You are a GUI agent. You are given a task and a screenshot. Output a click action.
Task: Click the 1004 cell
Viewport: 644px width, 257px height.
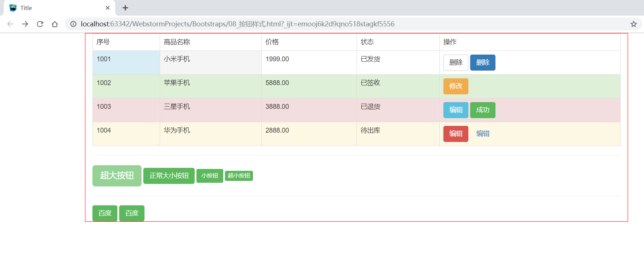pyautogui.click(x=126, y=134)
